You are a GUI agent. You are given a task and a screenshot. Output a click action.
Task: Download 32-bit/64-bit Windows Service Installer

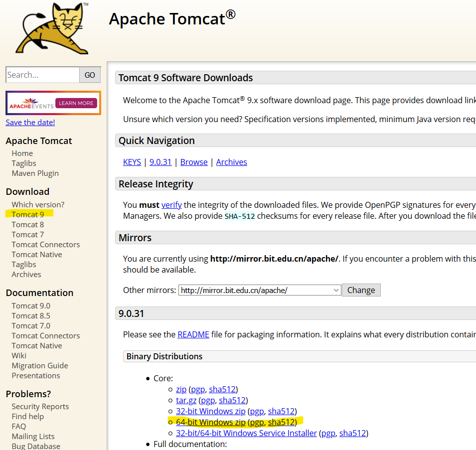[247, 433]
